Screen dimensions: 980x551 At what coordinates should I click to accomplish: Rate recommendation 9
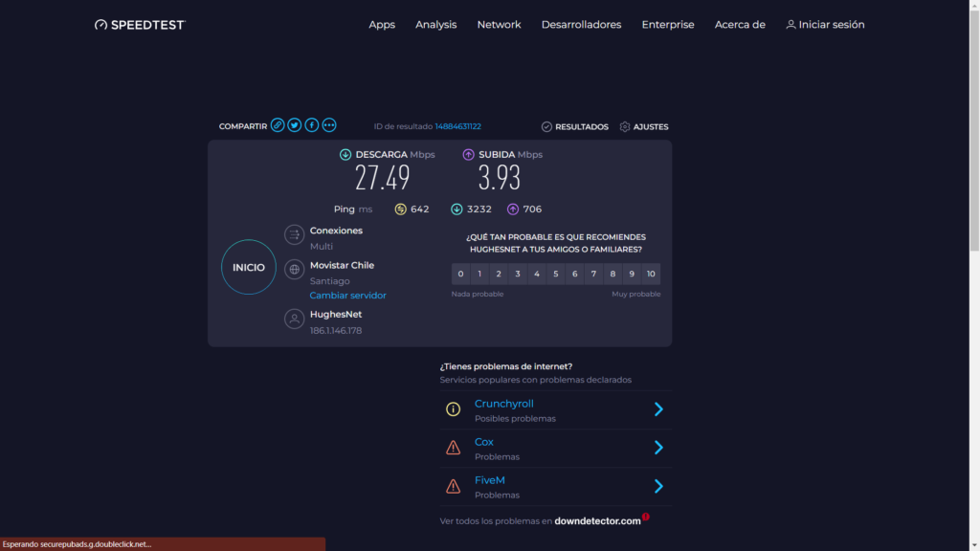click(632, 274)
